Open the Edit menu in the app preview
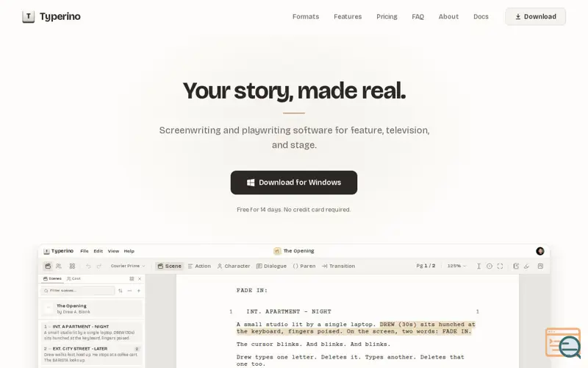Viewport: 588px width, 368px height. point(98,251)
